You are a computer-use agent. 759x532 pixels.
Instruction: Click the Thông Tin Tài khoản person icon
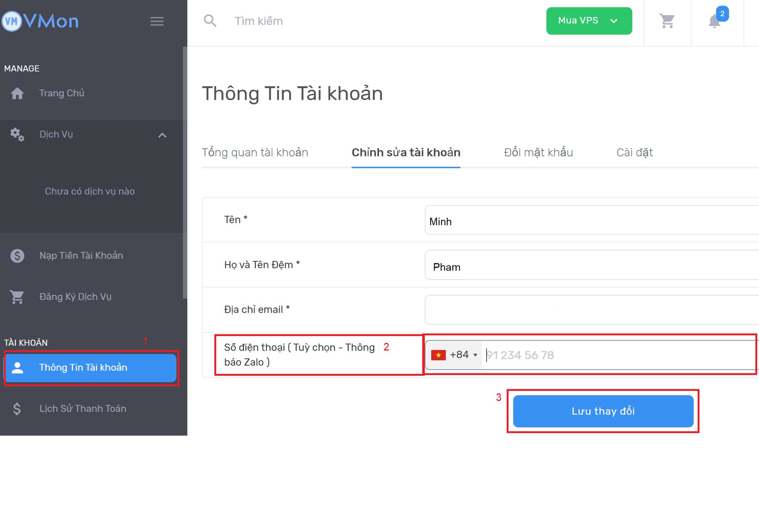click(17, 368)
